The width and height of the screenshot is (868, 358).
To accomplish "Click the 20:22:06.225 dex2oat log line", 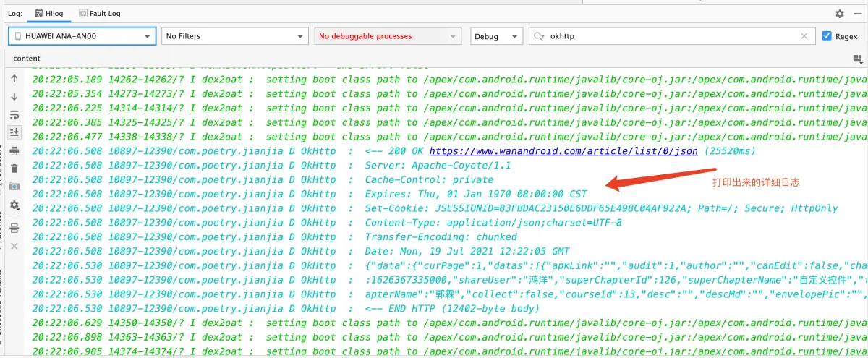I will tap(448, 108).
